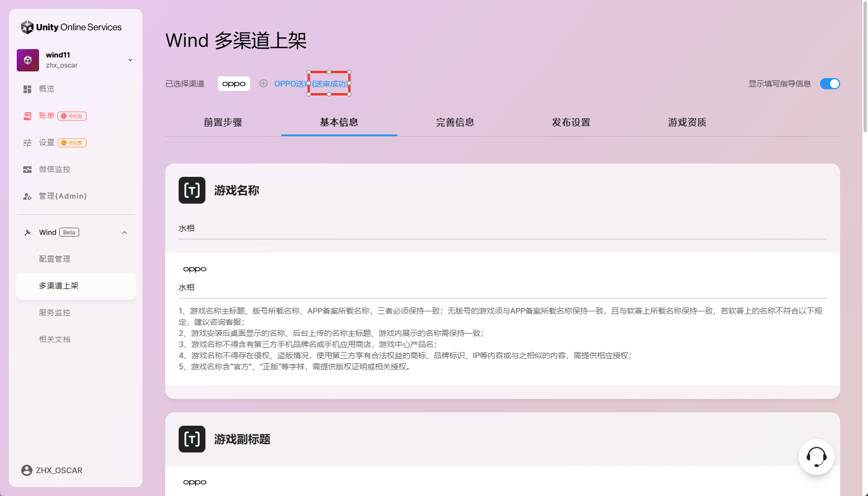Open 微信监控 monitoring icon
The height and width of the screenshot is (496, 868).
click(27, 170)
